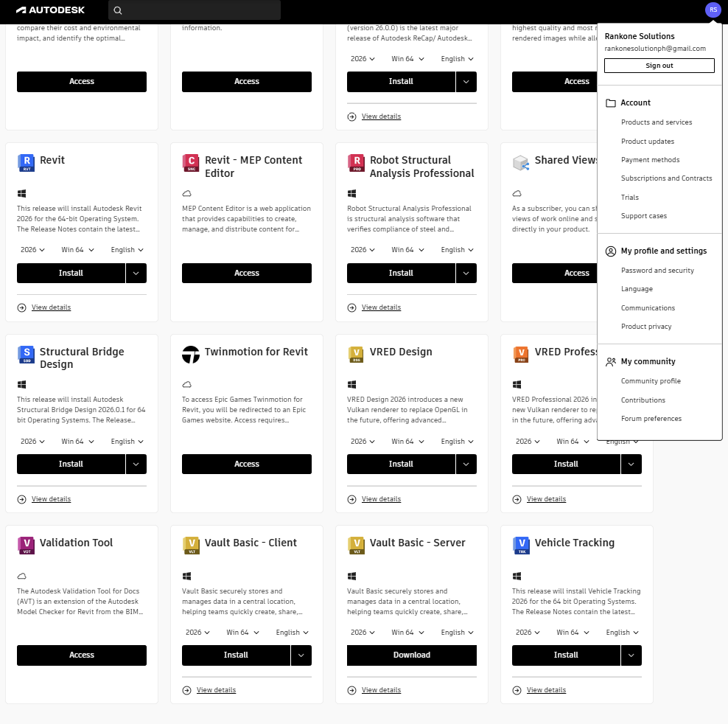Click the Sign out button
728x724 pixels.
[x=659, y=66]
